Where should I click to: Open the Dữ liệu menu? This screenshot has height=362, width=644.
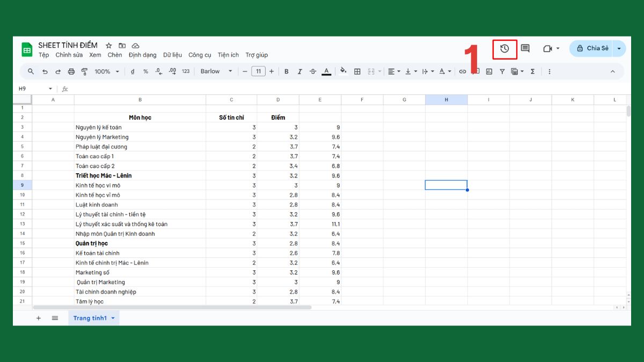[172, 55]
